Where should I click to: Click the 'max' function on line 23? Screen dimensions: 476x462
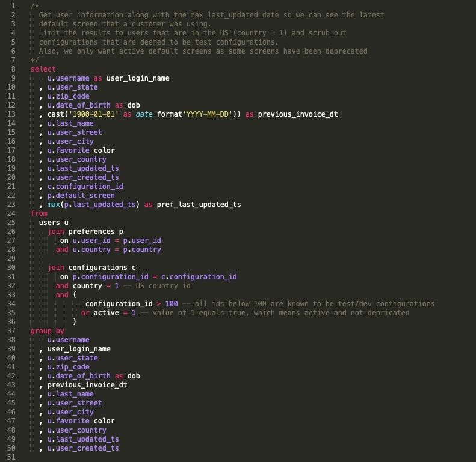pos(54,205)
